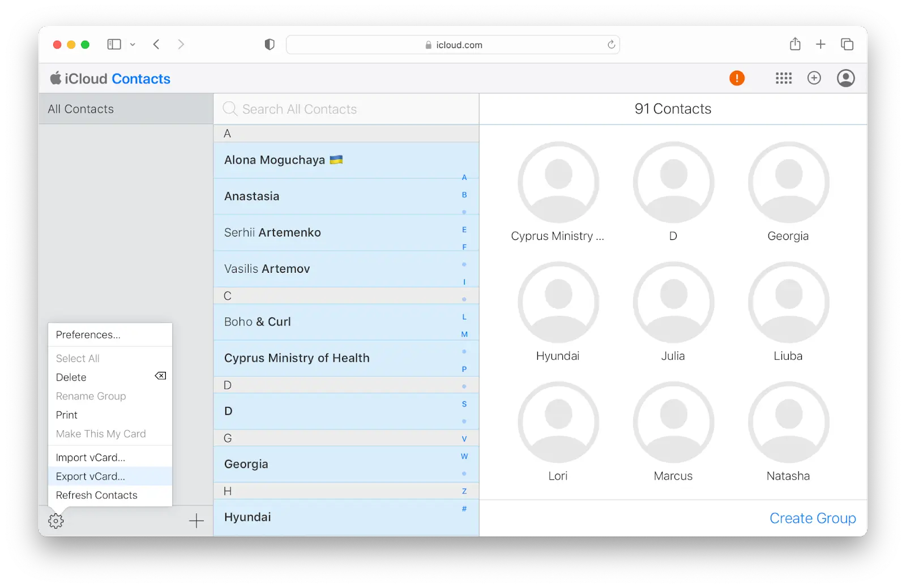Screen dimensions: 906x588
Task: Expand the sidebar dropdown chevron in Safari
Action: [133, 44]
